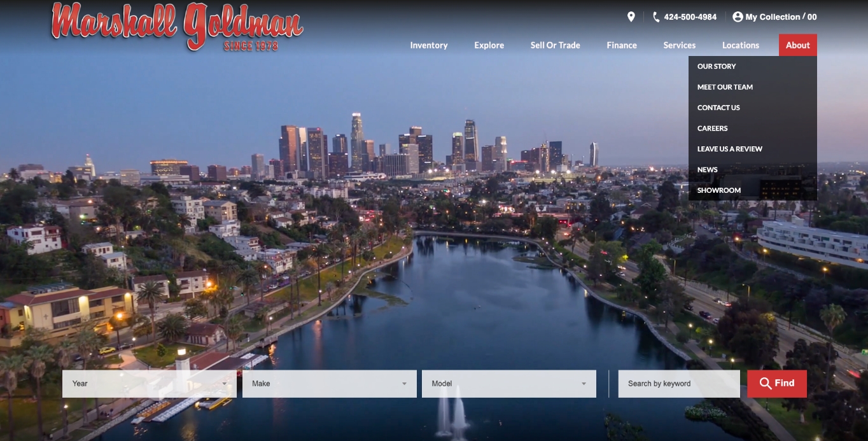
Task: Call phone number 424-500-4984
Action: click(x=690, y=17)
